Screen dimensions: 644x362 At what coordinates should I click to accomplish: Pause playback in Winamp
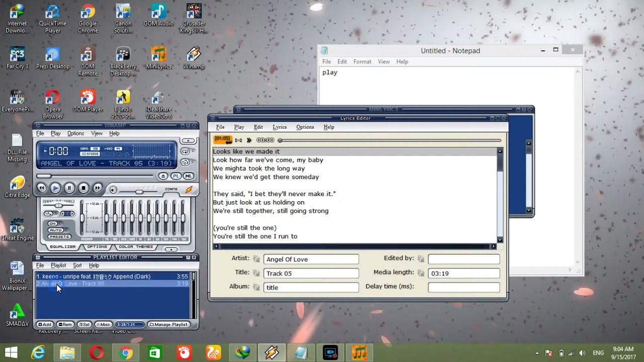pyautogui.click(x=69, y=188)
